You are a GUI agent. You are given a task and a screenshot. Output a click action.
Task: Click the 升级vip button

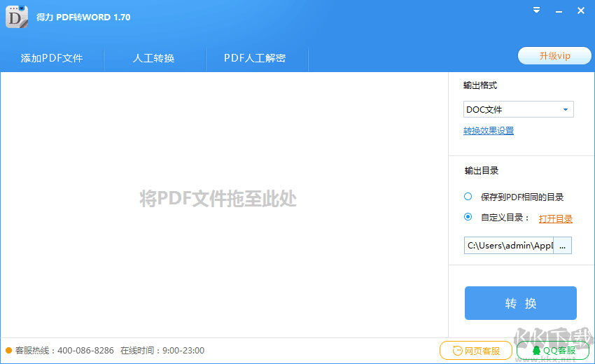[554, 56]
